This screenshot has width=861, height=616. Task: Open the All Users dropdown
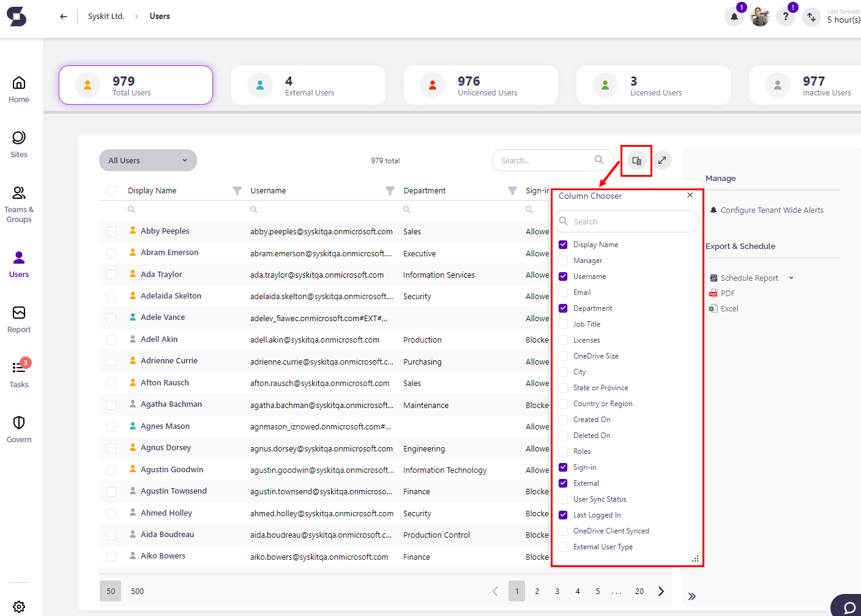pos(147,160)
